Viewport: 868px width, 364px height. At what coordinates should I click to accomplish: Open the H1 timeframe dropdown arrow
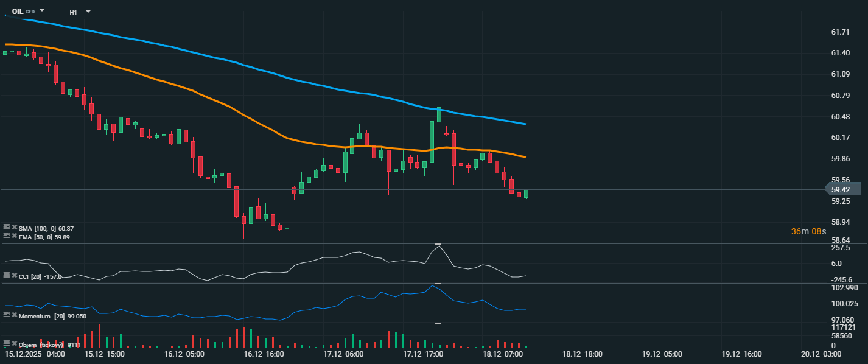pos(88,12)
